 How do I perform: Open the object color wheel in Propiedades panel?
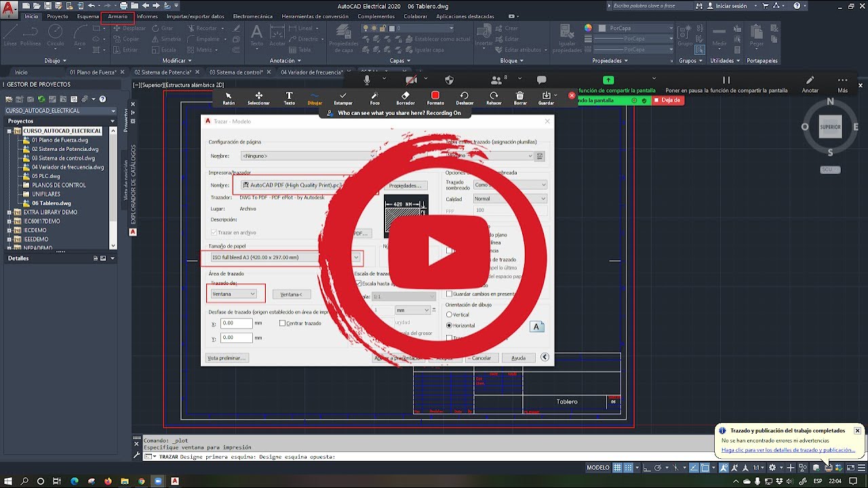[x=588, y=28]
